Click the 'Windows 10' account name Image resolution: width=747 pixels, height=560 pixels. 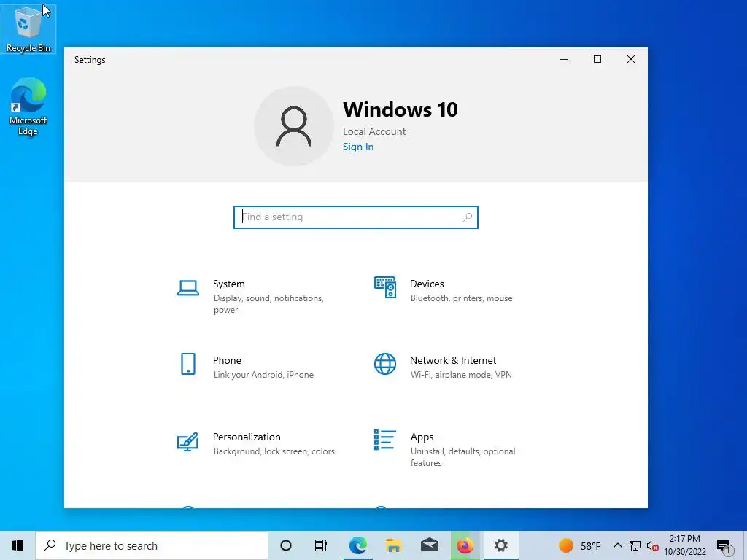(400, 109)
